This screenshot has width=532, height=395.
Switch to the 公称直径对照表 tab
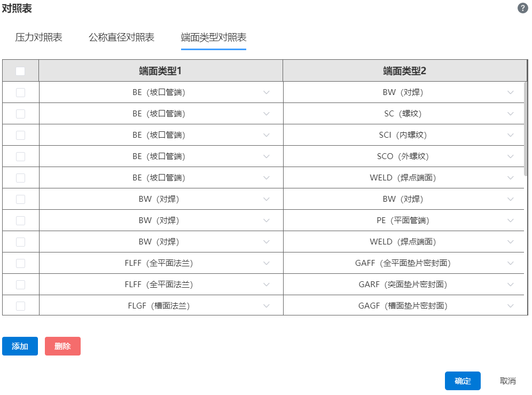[x=121, y=37]
